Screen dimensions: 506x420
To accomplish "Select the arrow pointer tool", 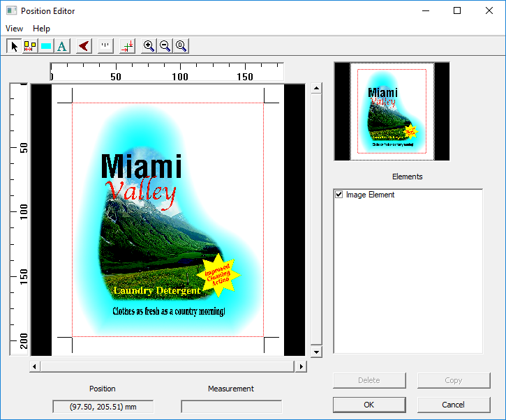I will 14,46.
